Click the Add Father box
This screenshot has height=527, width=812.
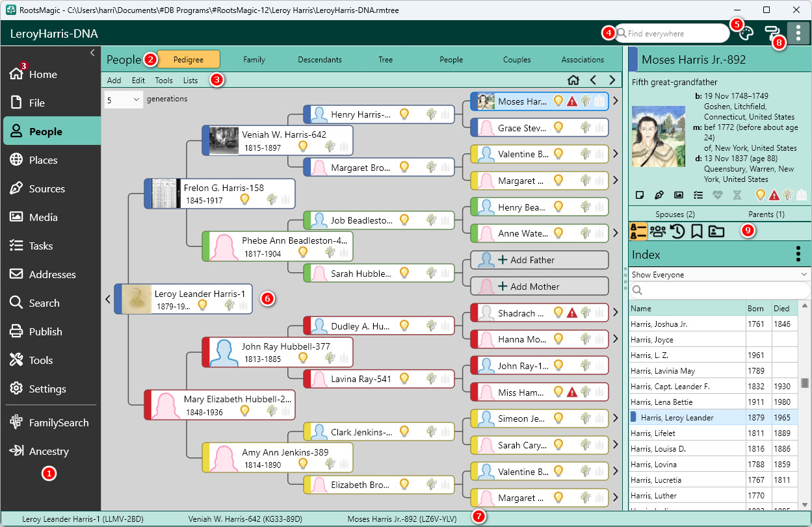click(x=540, y=260)
